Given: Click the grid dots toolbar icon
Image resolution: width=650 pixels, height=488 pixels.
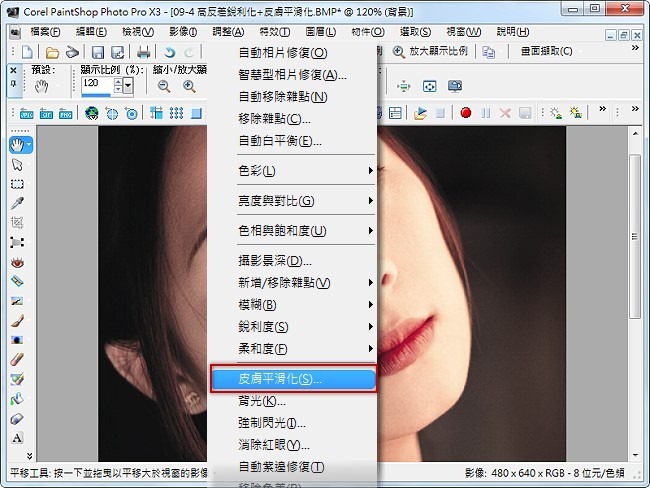Looking at the screenshot, I should [176, 113].
